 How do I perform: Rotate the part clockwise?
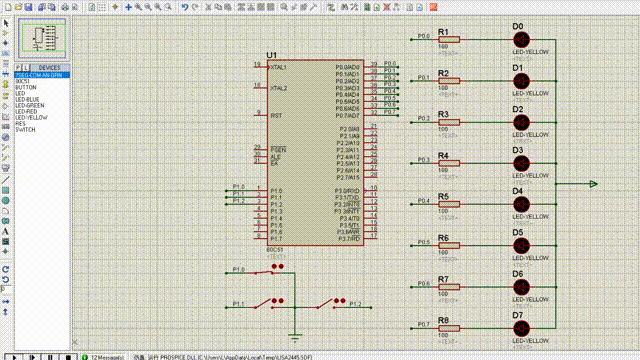(6, 269)
